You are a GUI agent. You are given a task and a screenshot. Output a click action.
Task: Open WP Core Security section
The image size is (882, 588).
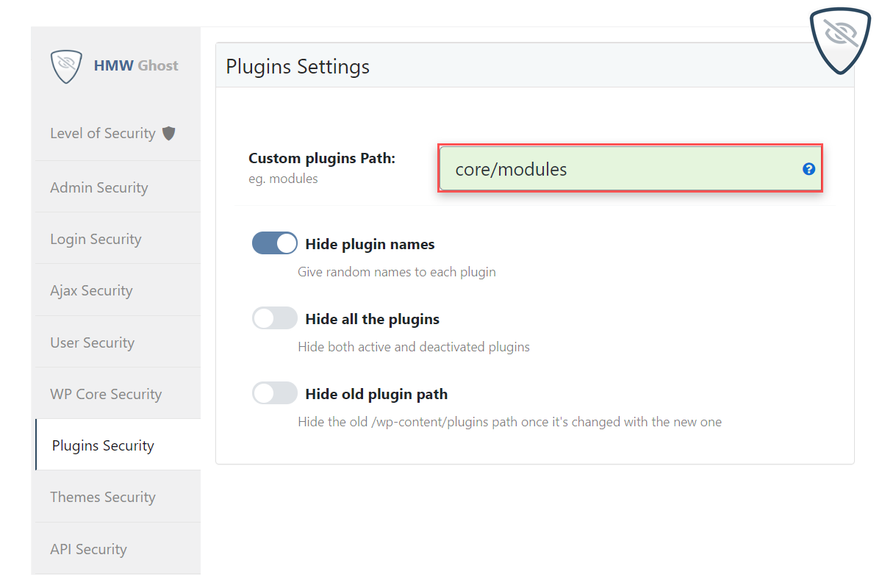[x=106, y=394]
